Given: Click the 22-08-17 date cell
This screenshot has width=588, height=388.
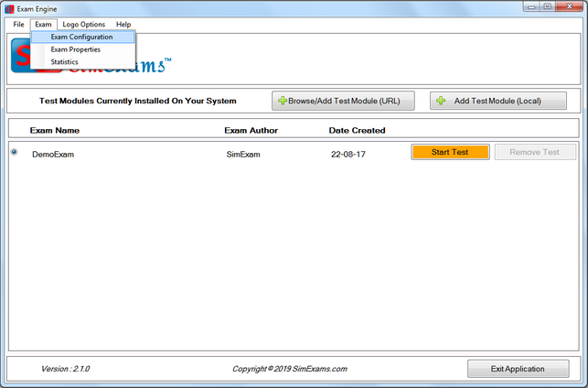Looking at the screenshot, I should point(348,155).
